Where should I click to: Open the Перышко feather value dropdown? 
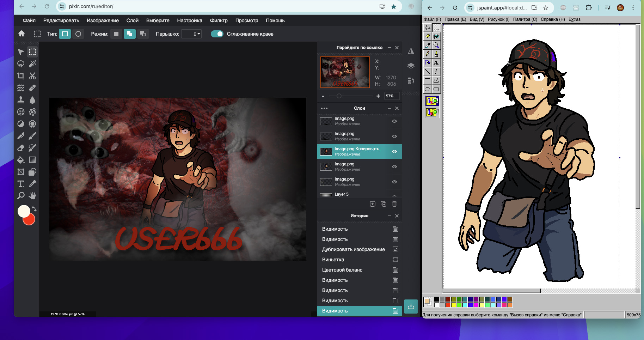191,34
